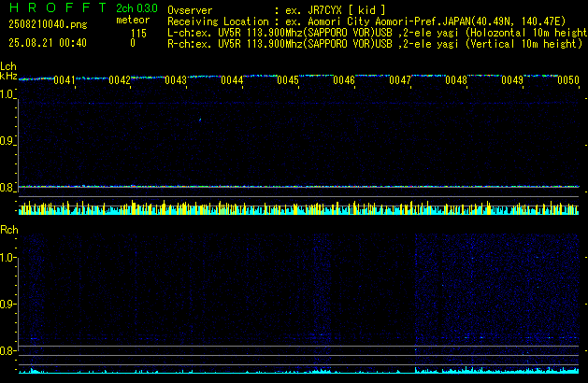Click the Lch 0.9 frequency axis label

(x=7, y=141)
